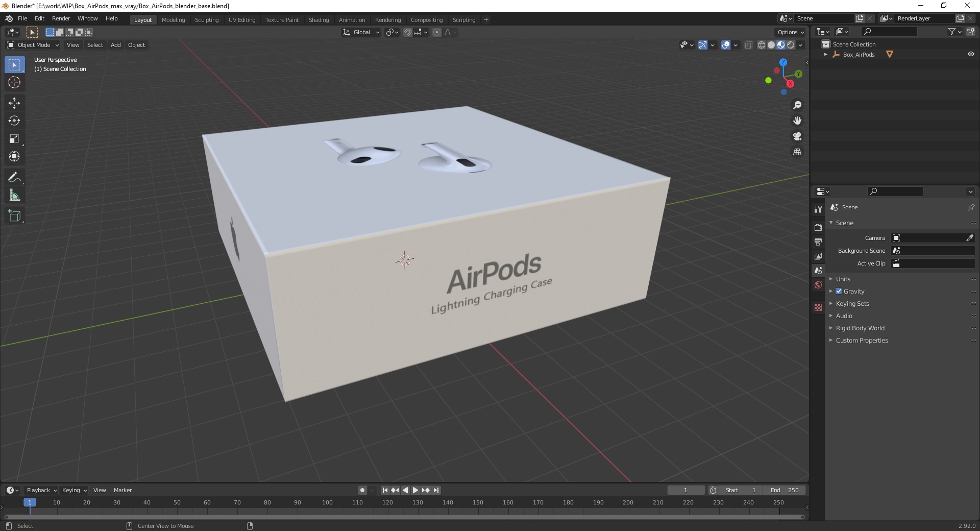Viewport: 980px width, 531px height.
Task: Select the Scale tool
Action: (14, 139)
